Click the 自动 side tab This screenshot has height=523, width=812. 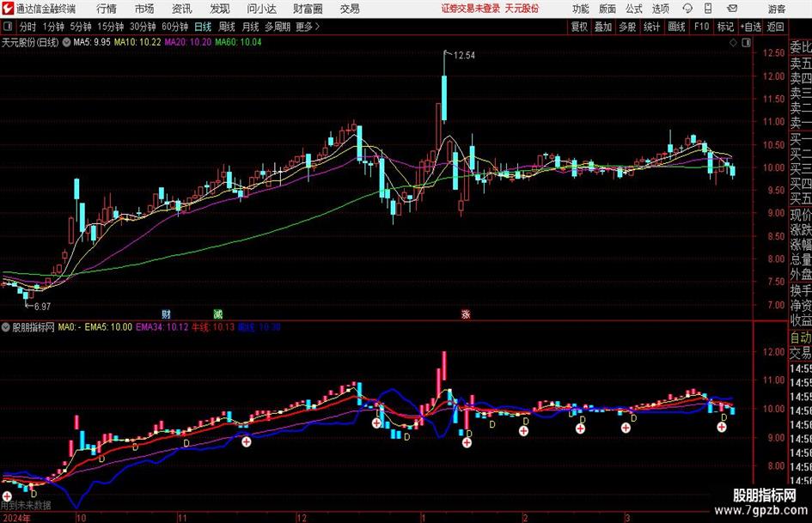[x=801, y=338]
